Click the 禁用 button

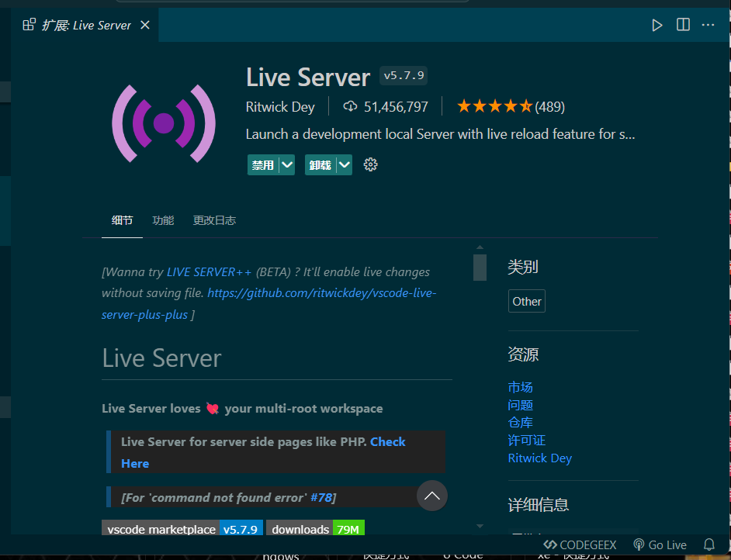(x=263, y=165)
